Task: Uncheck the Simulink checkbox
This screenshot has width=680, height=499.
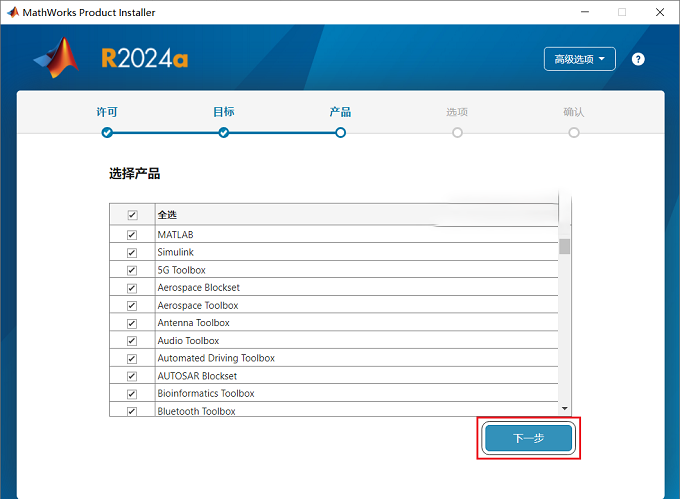Action: click(132, 252)
